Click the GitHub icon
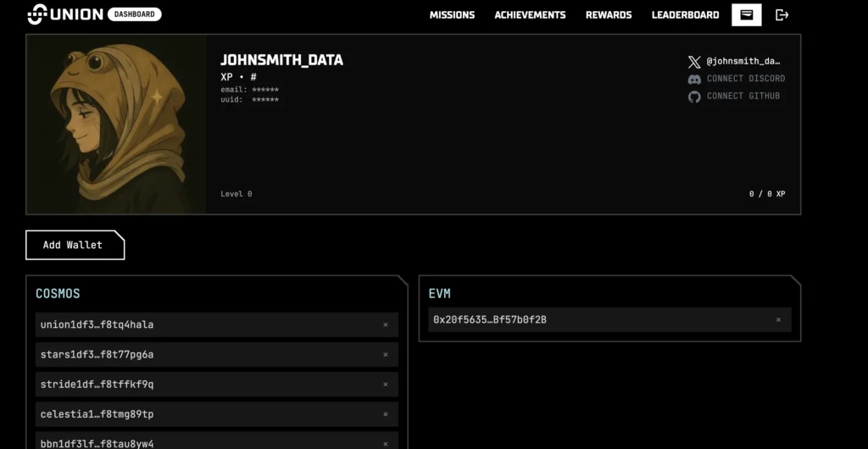The height and width of the screenshot is (449, 868). [694, 97]
